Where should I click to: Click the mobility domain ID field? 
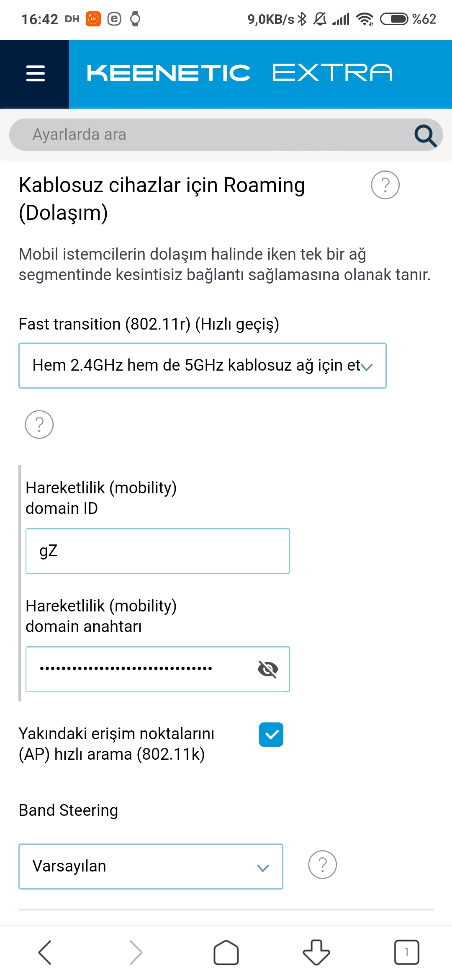pos(158,551)
